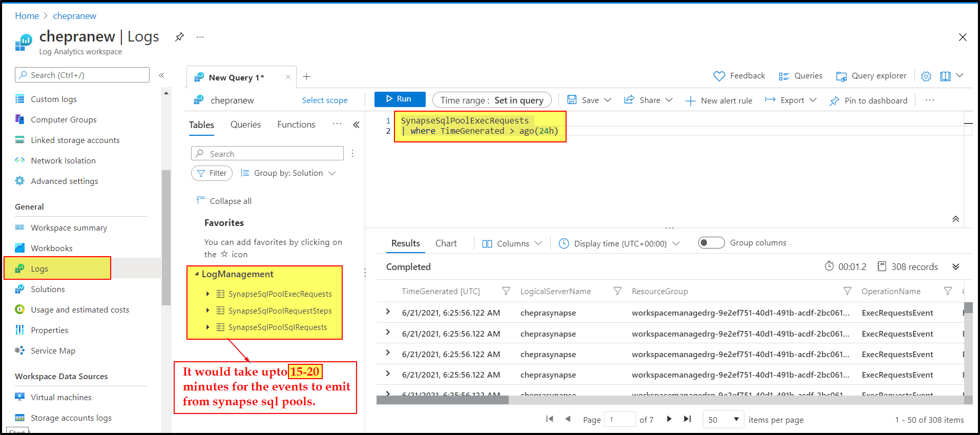This screenshot has height=435, width=980.
Task: Close the New Query 1 tab
Action: tap(288, 77)
